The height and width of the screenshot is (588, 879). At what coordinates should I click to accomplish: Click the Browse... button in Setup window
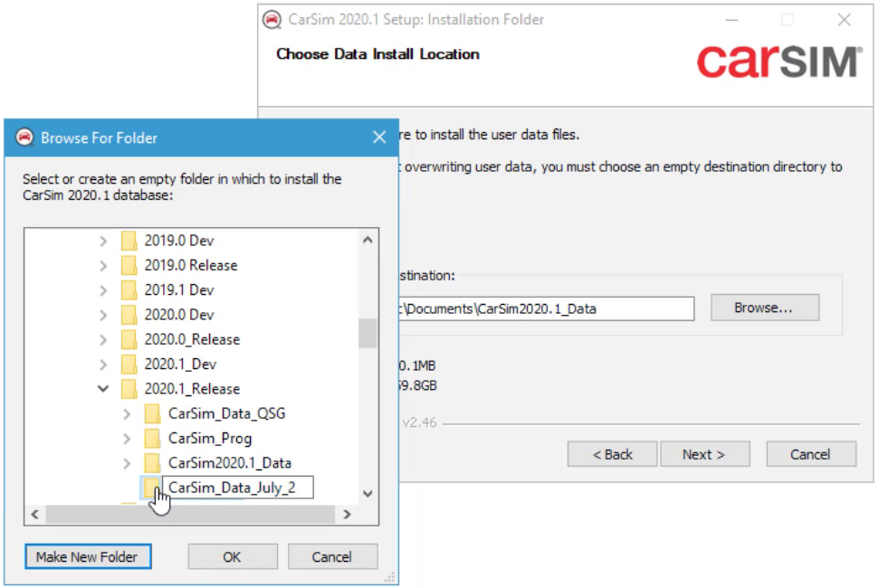pos(765,308)
